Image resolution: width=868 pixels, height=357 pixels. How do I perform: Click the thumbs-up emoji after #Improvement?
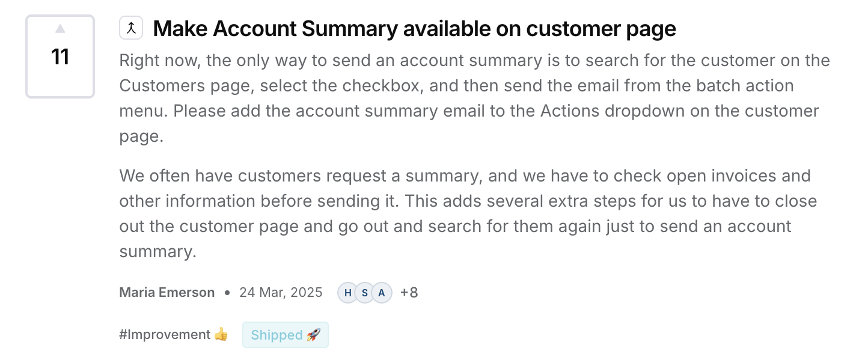(221, 335)
